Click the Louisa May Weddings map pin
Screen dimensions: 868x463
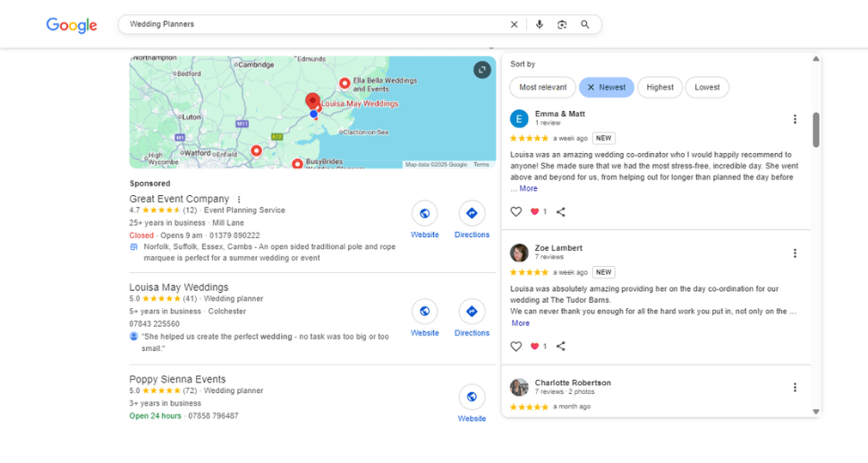313,101
